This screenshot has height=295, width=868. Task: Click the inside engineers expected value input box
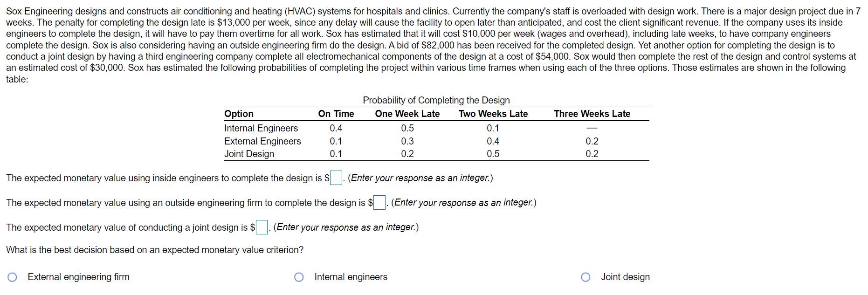[x=335, y=178]
